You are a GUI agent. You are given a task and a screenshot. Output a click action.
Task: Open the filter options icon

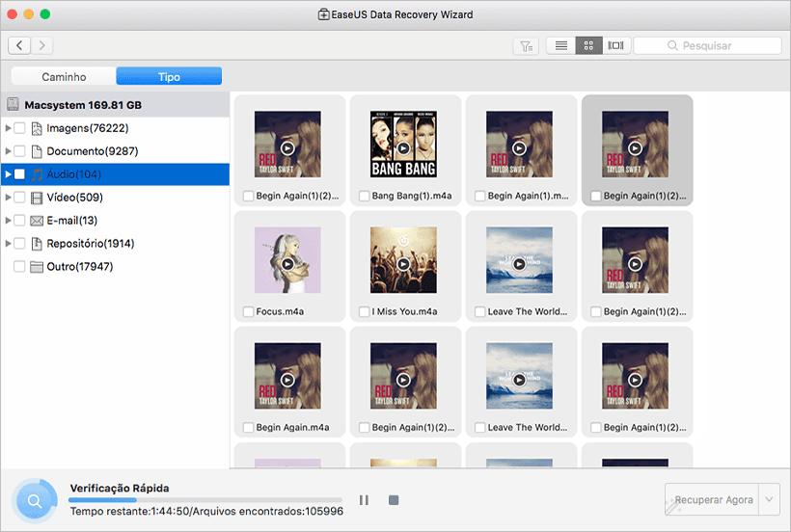(x=526, y=46)
